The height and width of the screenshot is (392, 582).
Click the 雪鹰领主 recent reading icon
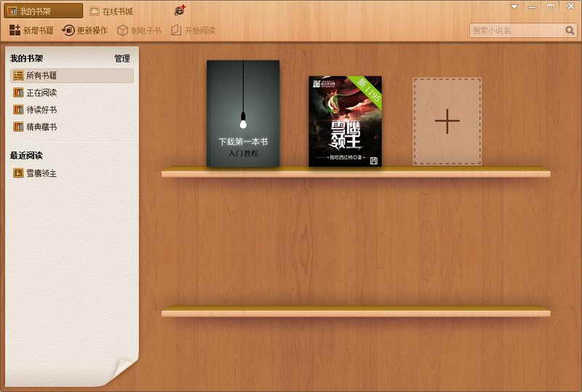[18, 173]
